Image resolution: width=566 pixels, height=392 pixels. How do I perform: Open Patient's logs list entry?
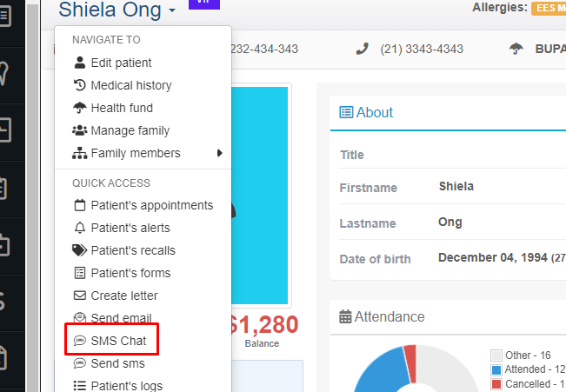117,385
